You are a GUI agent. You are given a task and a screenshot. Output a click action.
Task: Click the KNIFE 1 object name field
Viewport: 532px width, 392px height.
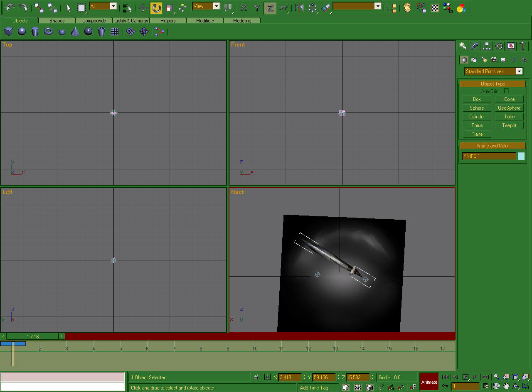point(489,156)
